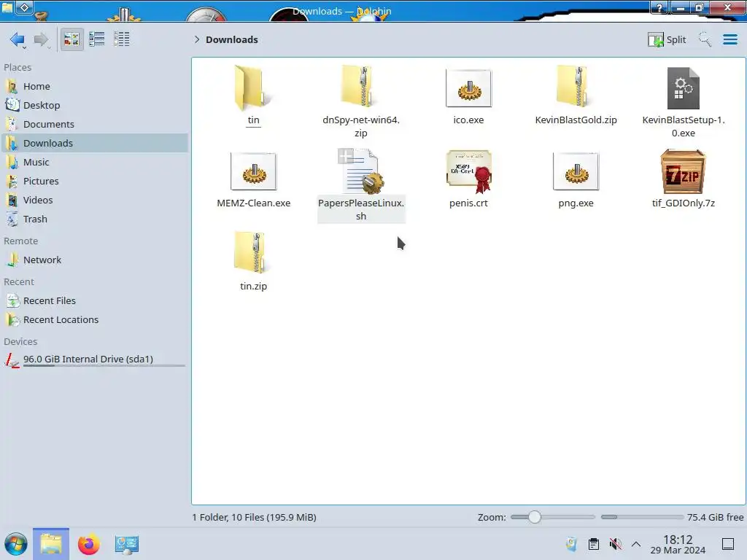Open the search magnifier tool
Screen dimensions: 747x560
pyautogui.click(x=705, y=39)
